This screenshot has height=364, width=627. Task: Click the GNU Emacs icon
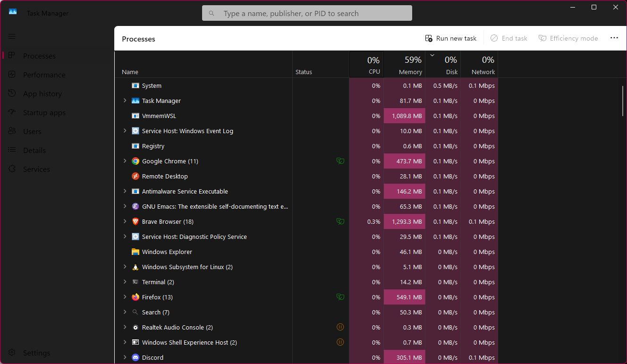click(x=136, y=206)
